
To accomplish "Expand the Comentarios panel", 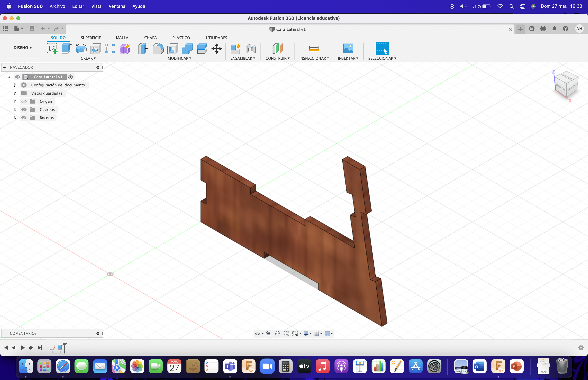I will pyautogui.click(x=98, y=334).
